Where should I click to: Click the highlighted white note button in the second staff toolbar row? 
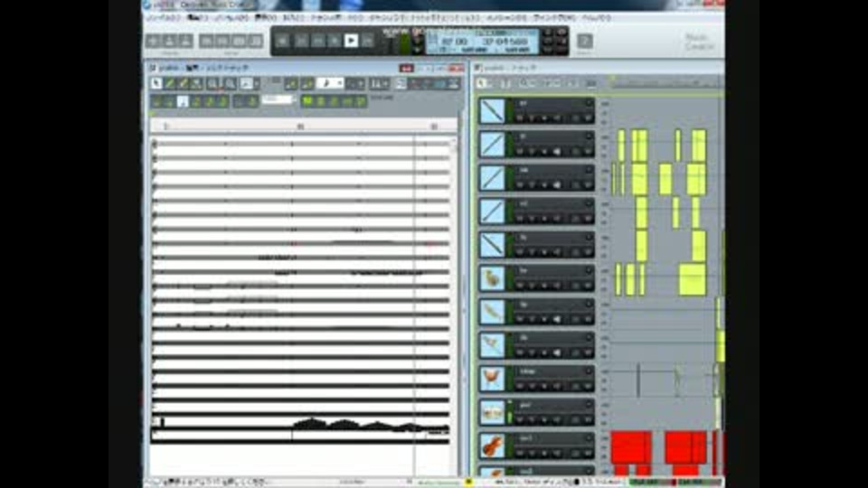pos(183,101)
